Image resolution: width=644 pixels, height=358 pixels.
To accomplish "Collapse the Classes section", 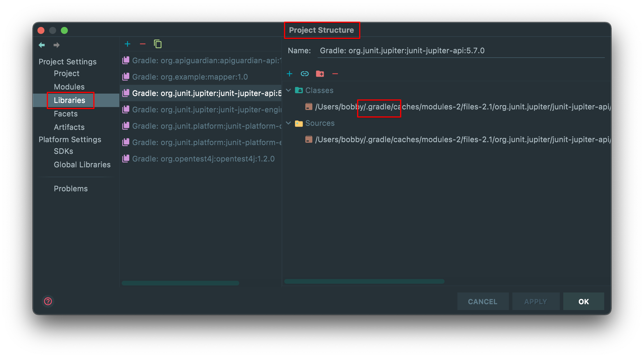I will click(x=288, y=90).
